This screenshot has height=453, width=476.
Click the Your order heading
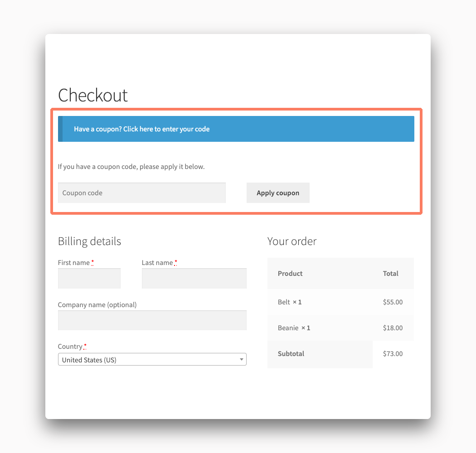click(292, 241)
